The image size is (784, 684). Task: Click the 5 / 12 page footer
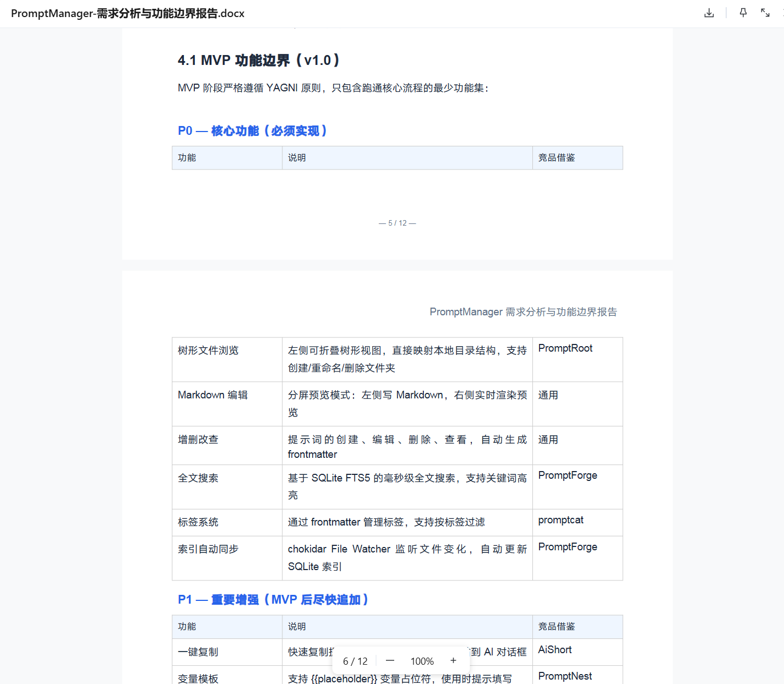coord(397,223)
